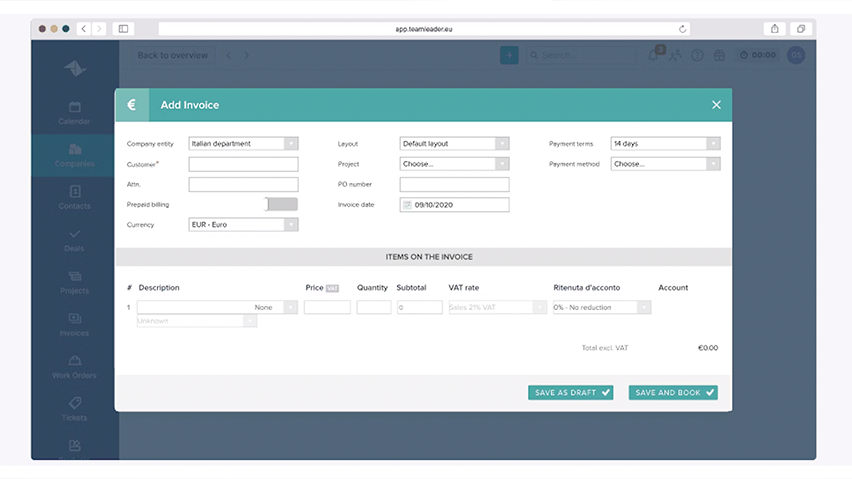Open the notifications bell
This screenshot has width=852, height=479.
coord(654,55)
